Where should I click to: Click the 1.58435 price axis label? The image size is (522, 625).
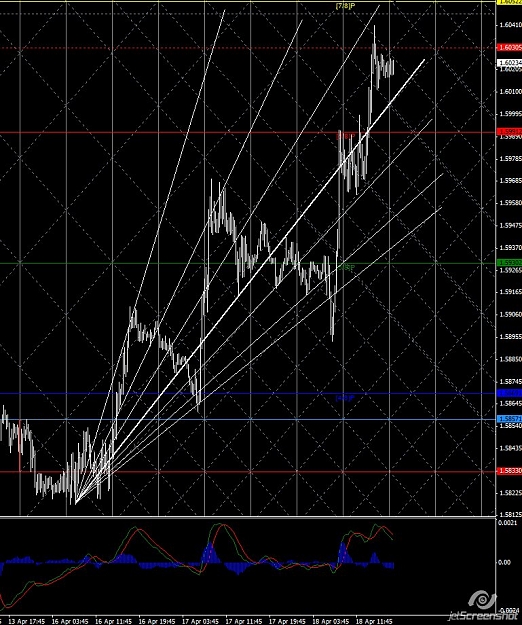[x=510, y=448]
